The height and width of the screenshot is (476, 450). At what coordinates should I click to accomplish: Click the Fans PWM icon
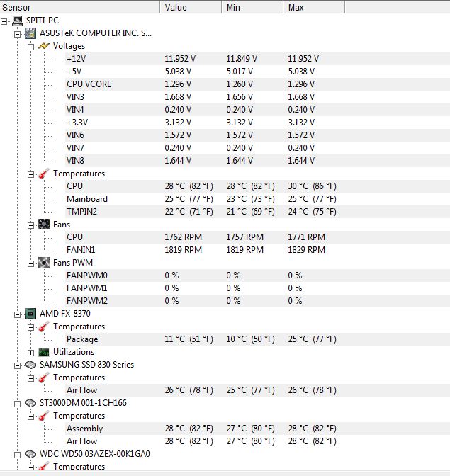pos(44,263)
